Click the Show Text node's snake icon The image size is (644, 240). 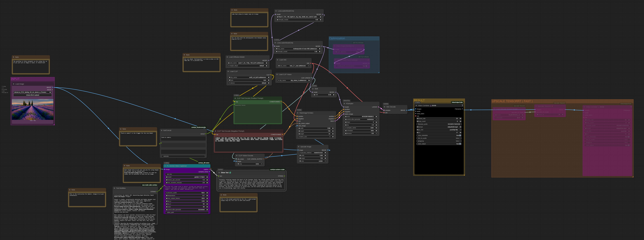pos(230,173)
